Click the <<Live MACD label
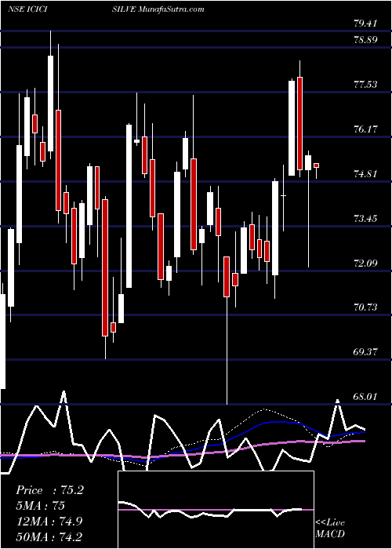Screen dimensions: 392x549 [330, 529]
